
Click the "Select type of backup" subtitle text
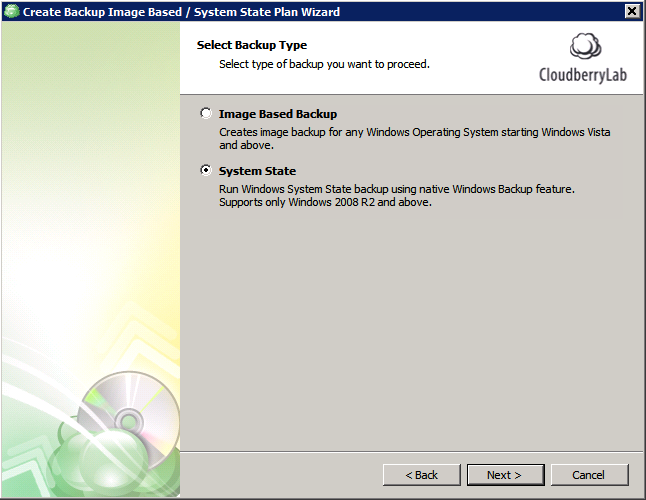tap(324, 64)
